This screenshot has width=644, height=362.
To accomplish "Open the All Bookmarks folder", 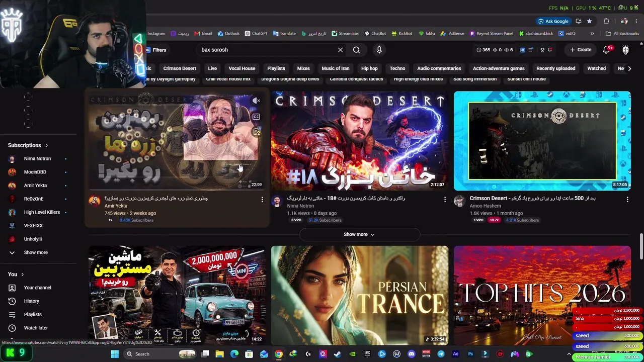I will click(x=622, y=34).
